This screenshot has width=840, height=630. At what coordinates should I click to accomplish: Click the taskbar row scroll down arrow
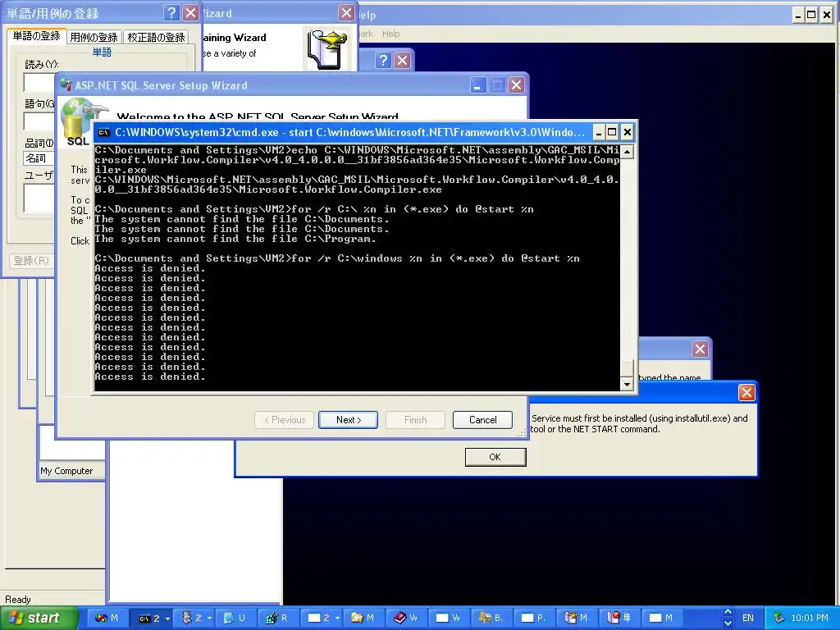728,624
